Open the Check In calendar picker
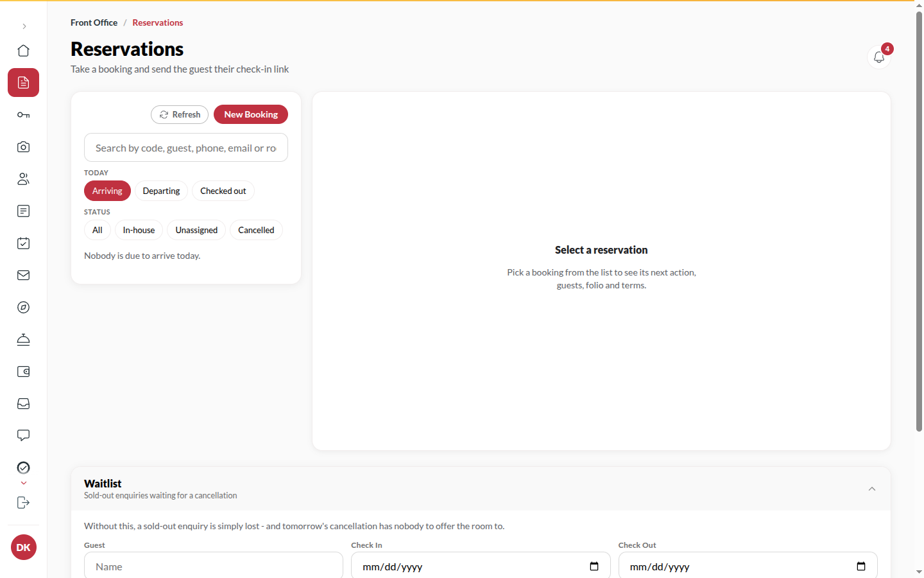Screen dimensions: 924x578 pos(594,566)
